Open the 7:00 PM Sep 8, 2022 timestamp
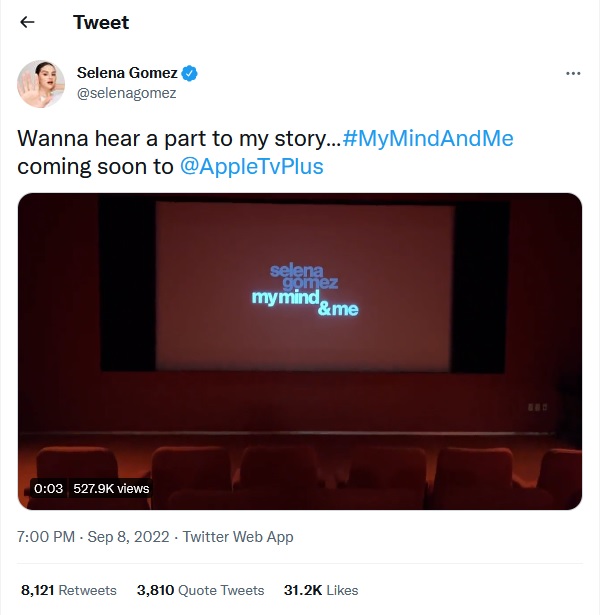The width and height of the screenshot is (603, 615). (x=91, y=537)
